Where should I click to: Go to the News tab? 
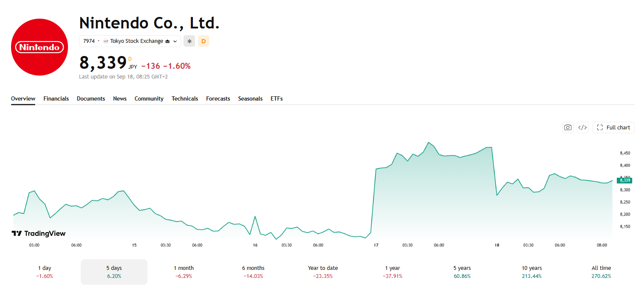(120, 98)
